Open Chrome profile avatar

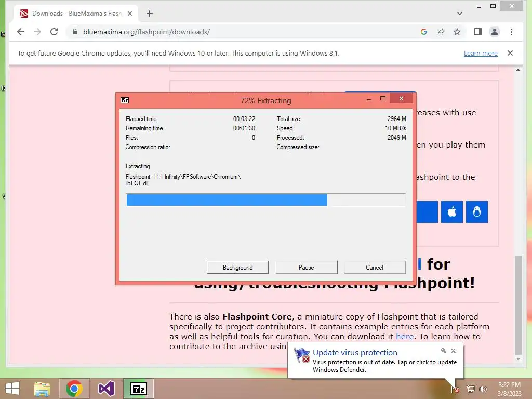tap(495, 32)
